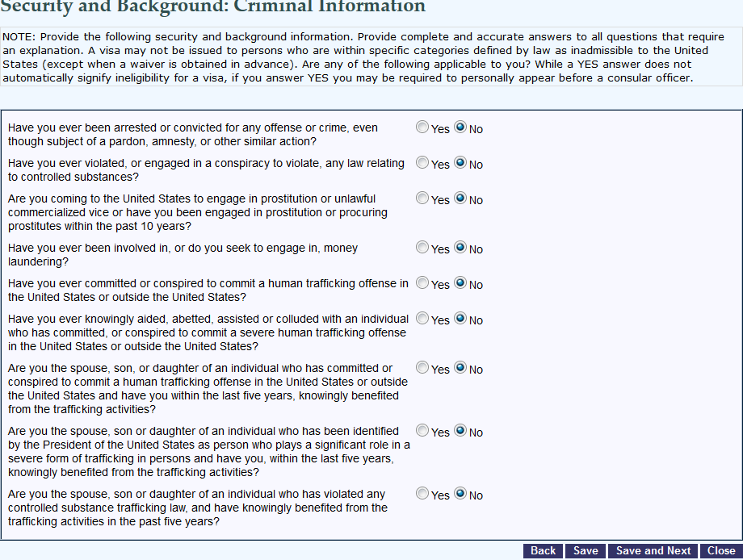Image resolution: width=743 pixels, height=560 pixels.
Task: Pick No for committed human trafficking offense
Action: click(x=460, y=283)
